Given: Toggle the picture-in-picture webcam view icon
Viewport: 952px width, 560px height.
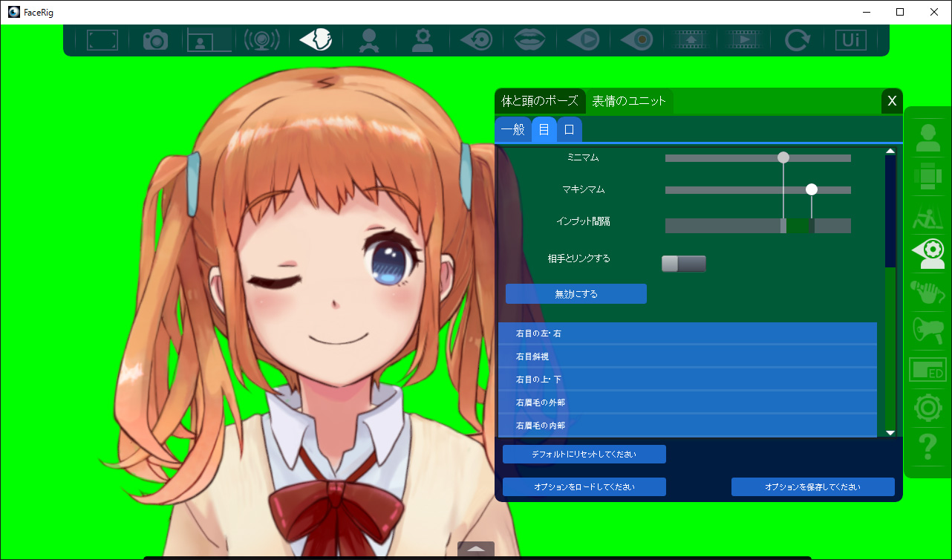Looking at the screenshot, I should 209,39.
